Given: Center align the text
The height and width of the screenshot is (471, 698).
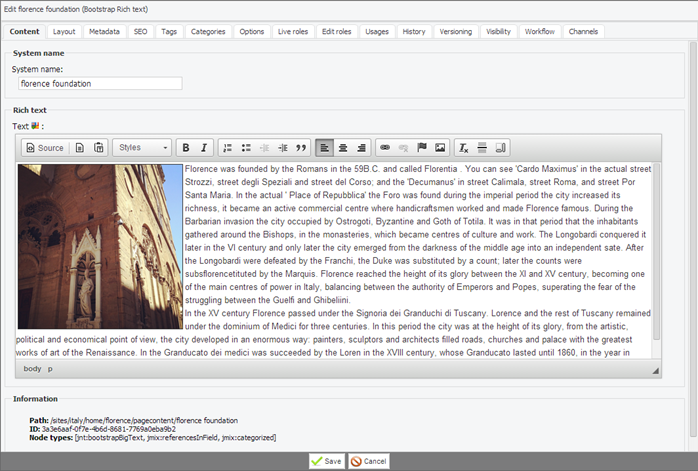Looking at the screenshot, I should click(x=343, y=148).
